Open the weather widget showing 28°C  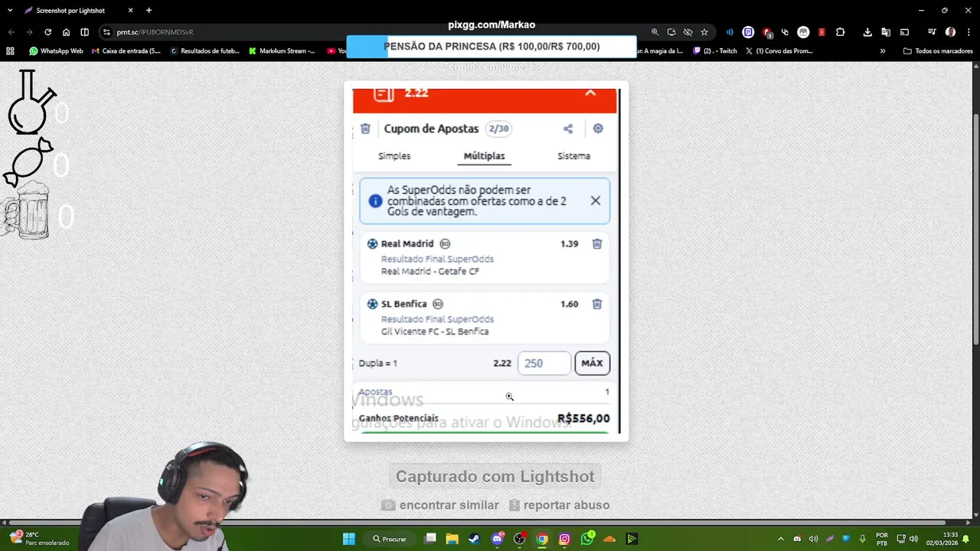[38, 539]
